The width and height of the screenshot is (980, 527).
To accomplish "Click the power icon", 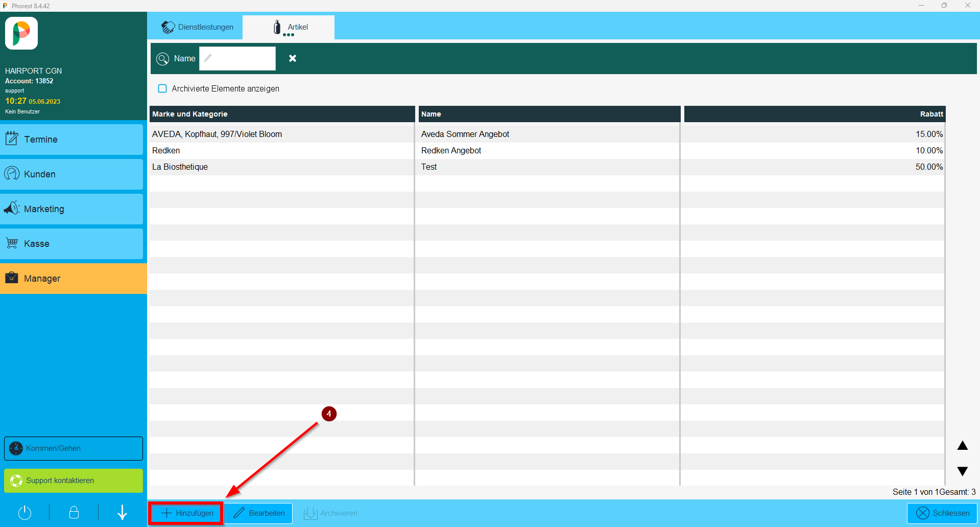I will (25, 513).
